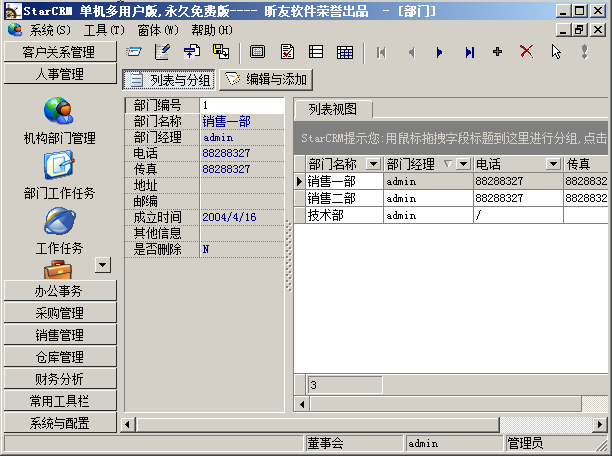Viewport: 612px width, 456px height.
Task: Click the briefcase sidebar icon
Action: tap(58, 270)
